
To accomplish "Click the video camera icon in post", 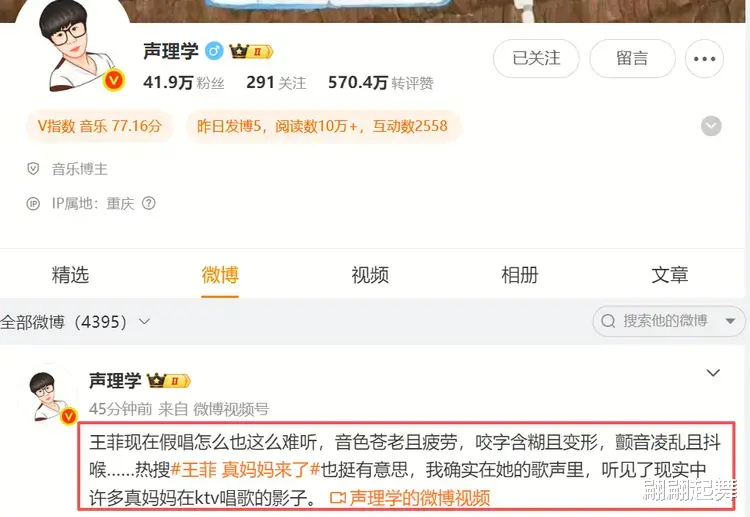I will coord(338,498).
